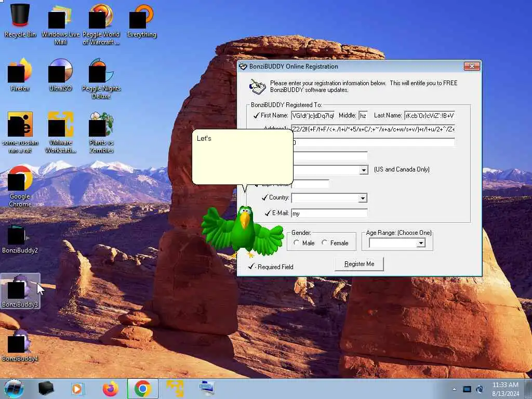
Task: Select the VMware Workstation desktop icon
Action: tap(60, 132)
